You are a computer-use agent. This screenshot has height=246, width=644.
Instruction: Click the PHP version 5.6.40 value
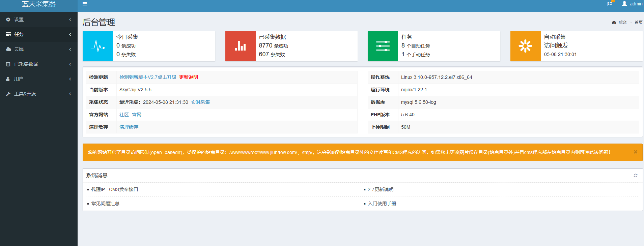click(x=408, y=115)
